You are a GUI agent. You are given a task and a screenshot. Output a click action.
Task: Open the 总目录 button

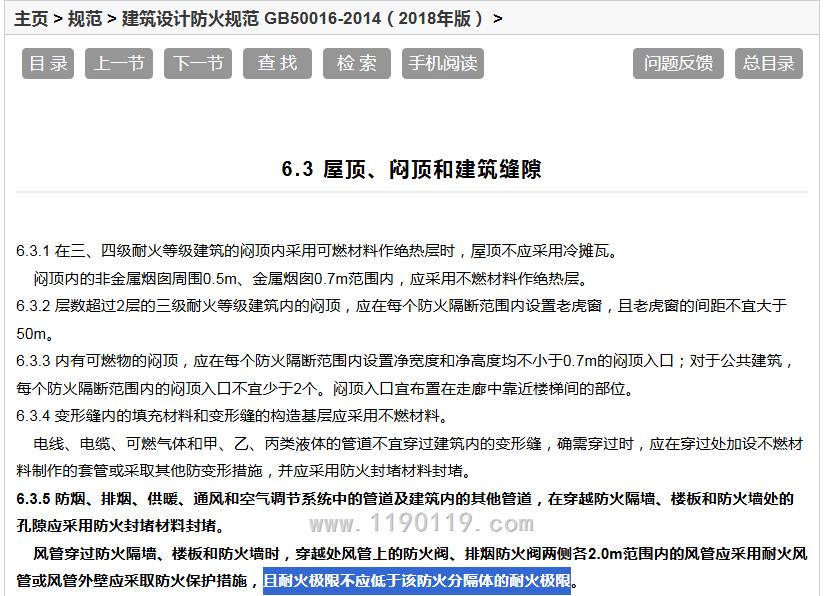(769, 63)
